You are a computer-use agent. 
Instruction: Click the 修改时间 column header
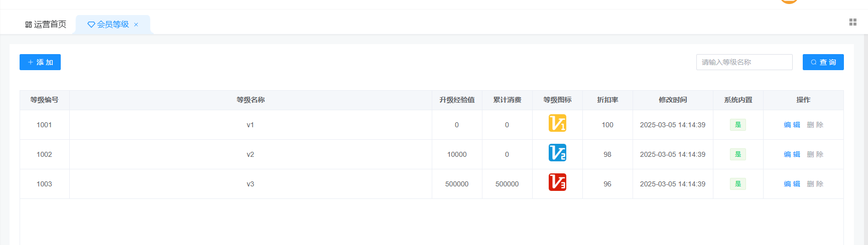pos(673,100)
